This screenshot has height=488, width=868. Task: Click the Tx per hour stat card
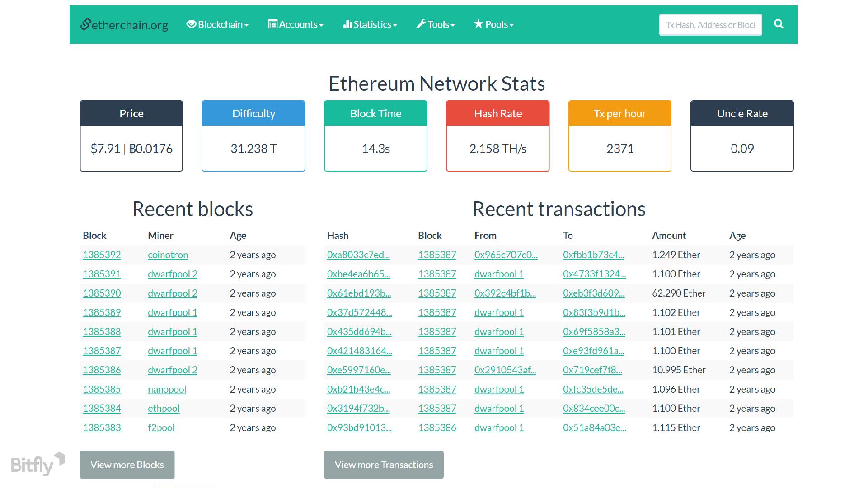point(620,136)
